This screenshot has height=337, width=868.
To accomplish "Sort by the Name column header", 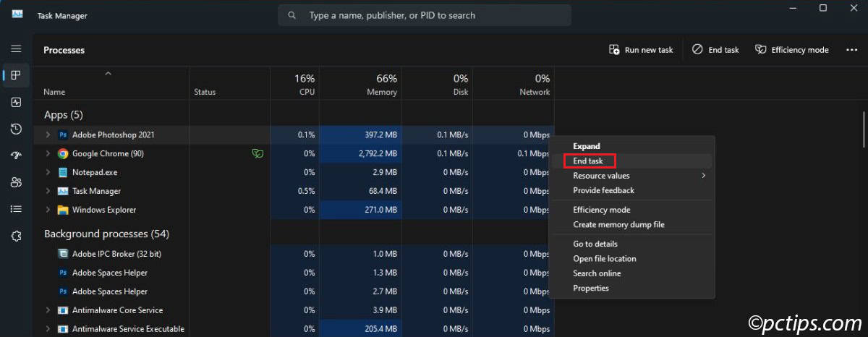I will (x=54, y=92).
